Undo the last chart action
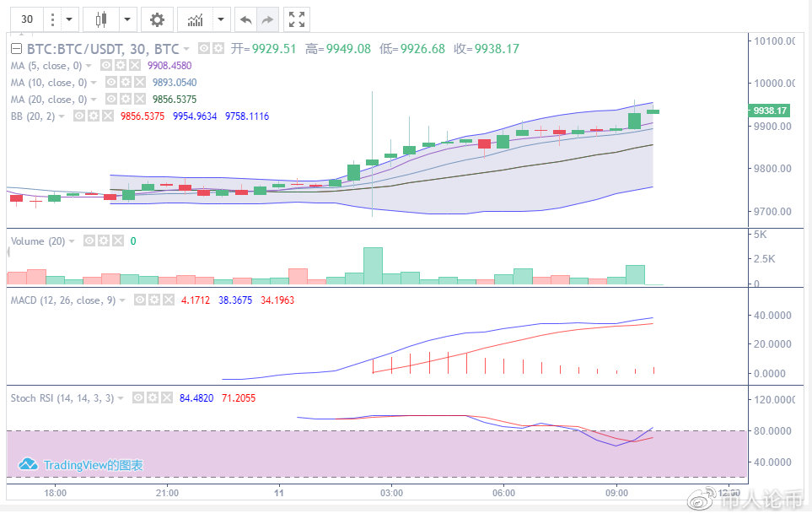The height and width of the screenshot is (519, 812). [x=246, y=19]
